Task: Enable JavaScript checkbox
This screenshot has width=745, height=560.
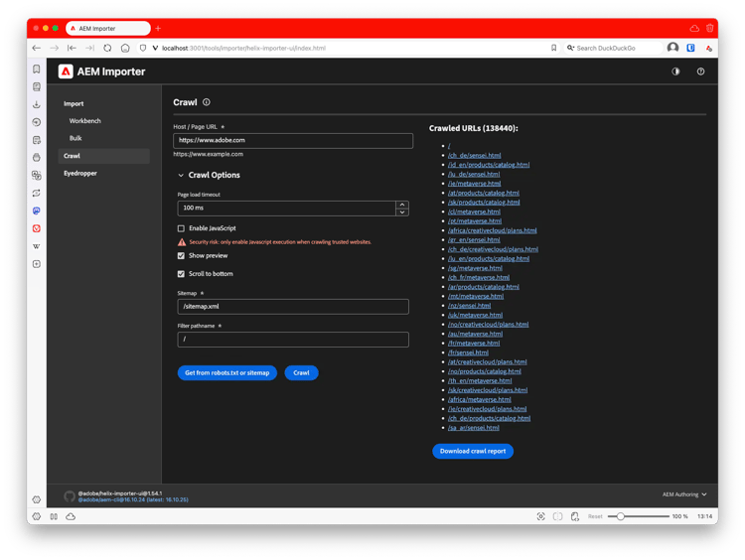Action: coord(181,228)
